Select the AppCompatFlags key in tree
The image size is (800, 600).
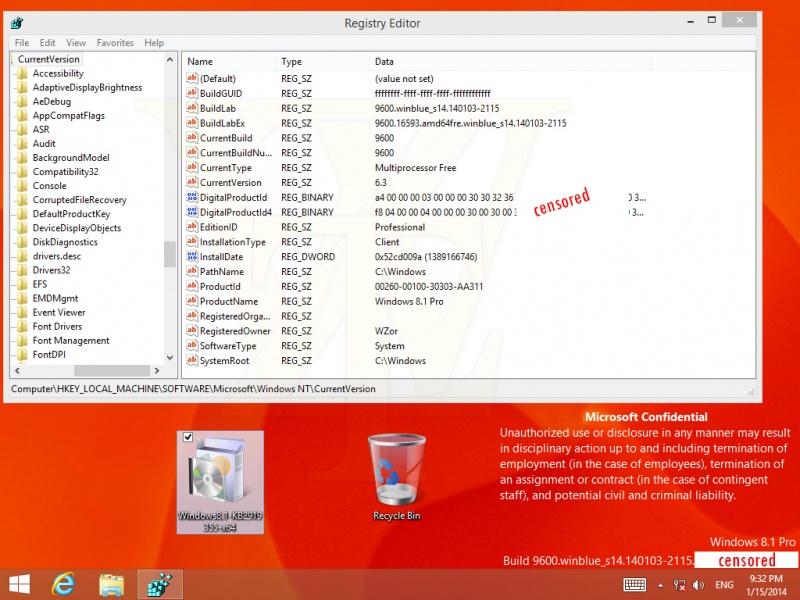click(x=68, y=116)
